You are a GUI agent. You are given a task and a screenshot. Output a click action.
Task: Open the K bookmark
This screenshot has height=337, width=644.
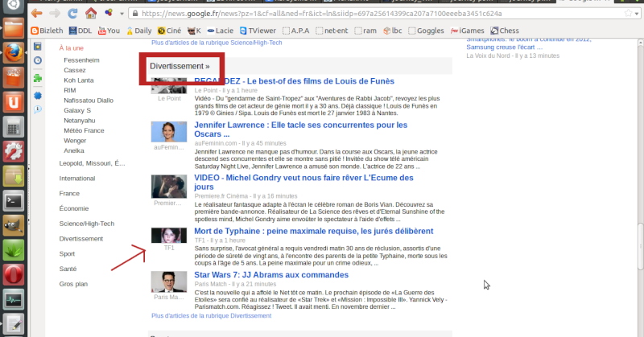point(194,31)
